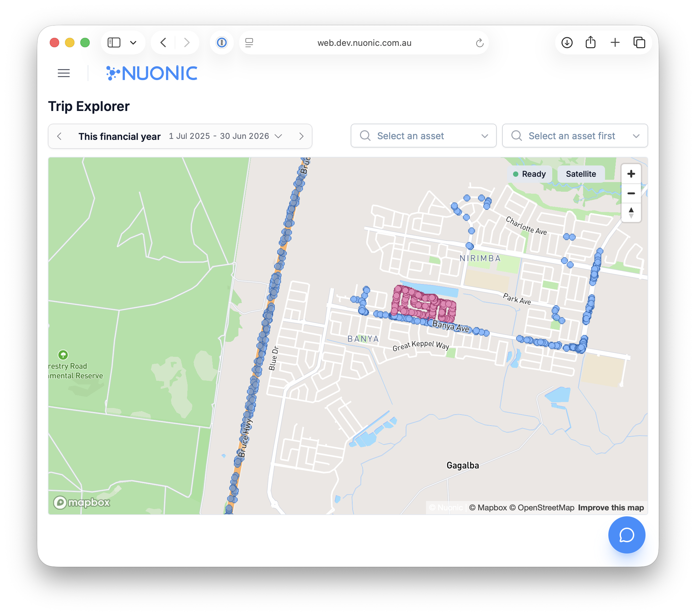696x616 pixels.
Task: Click the Park Ave street label
Action: click(x=517, y=299)
